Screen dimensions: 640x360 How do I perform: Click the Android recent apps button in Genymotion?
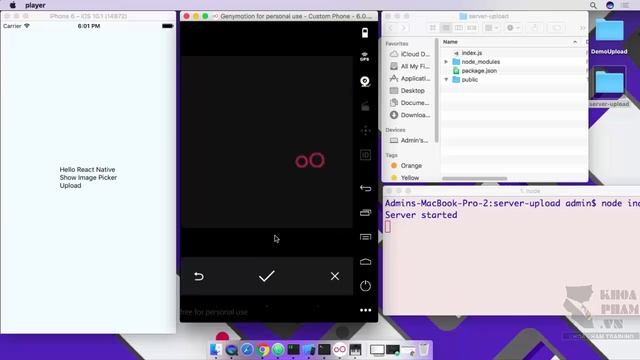(x=365, y=213)
